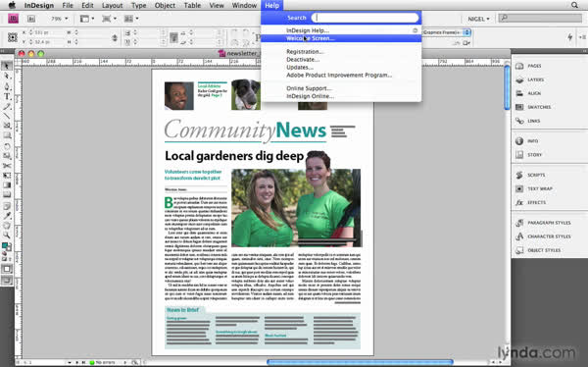Select the Zoom tool magnifier
Screen dimensions: 588x367
coord(7,235)
